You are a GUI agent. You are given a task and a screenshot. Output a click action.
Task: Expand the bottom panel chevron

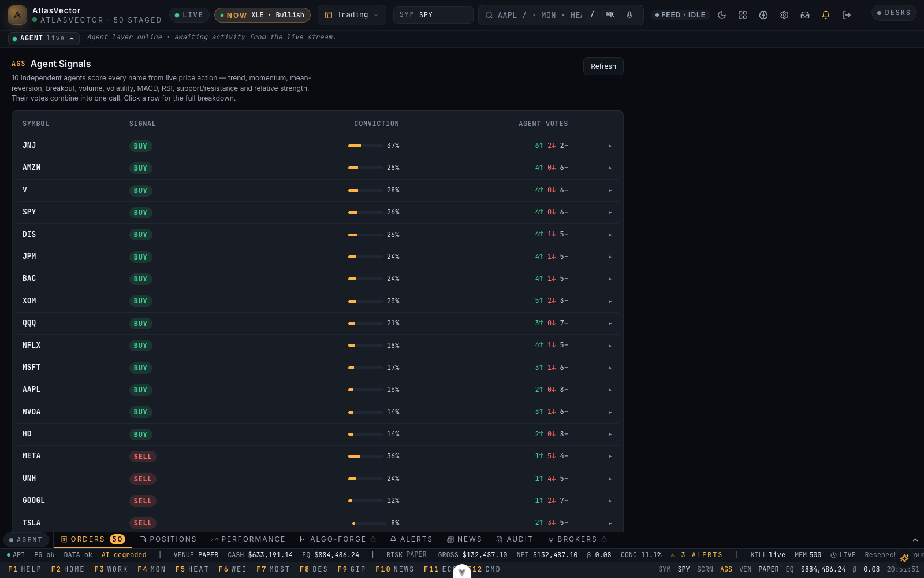pyautogui.click(x=915, y=540)
